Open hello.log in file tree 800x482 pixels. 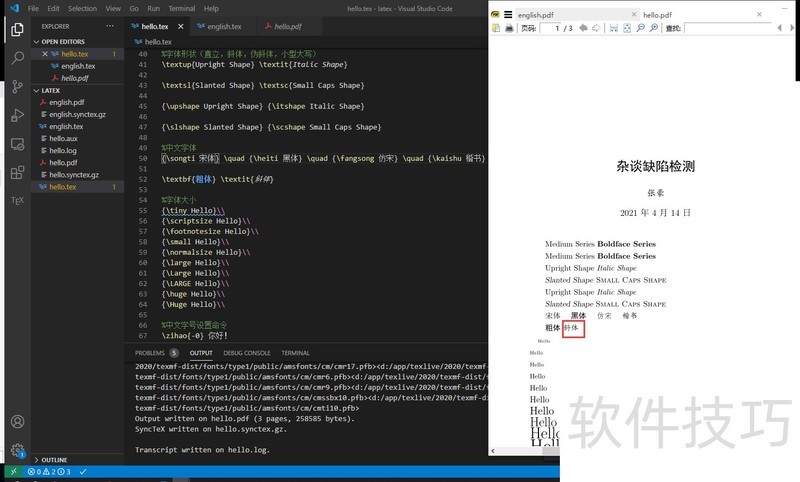pos(63,150)
